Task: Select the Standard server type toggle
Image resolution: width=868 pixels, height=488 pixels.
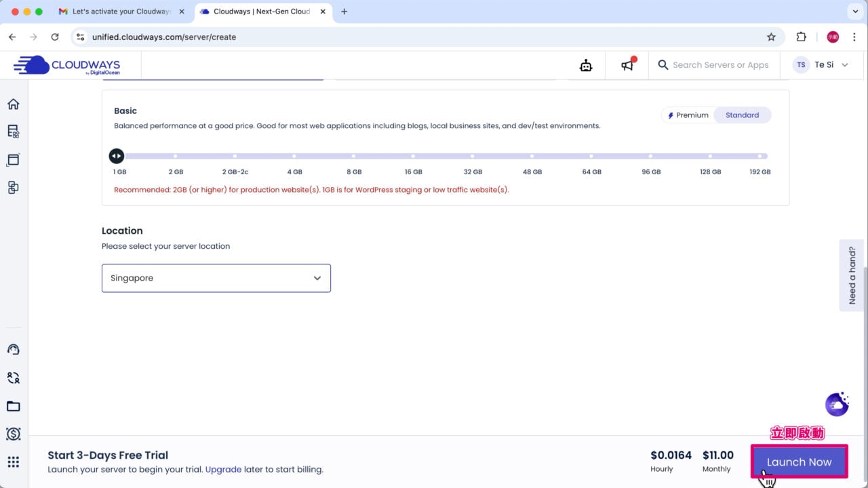Action: click(x=742, y=115)
